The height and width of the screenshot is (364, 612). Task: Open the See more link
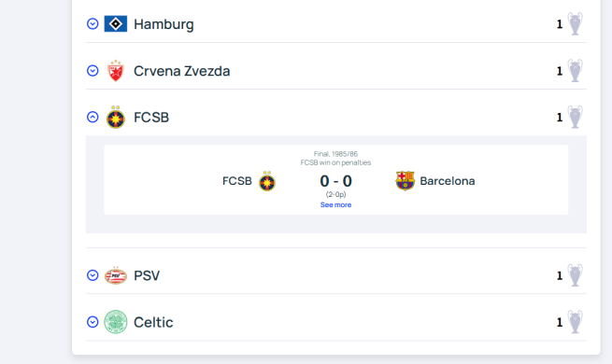click(x=335, y=204)
